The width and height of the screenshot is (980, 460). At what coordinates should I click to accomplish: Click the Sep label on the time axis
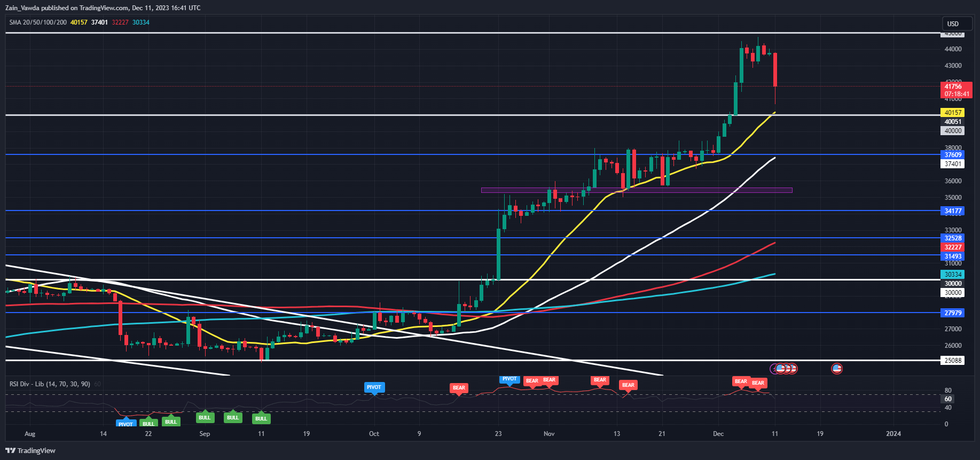click(205, 434)
